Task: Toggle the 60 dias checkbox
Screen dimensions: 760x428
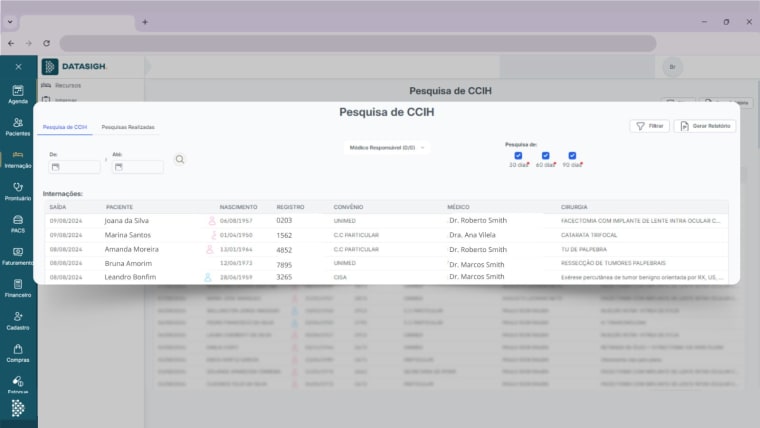Action: coord(545,156)
